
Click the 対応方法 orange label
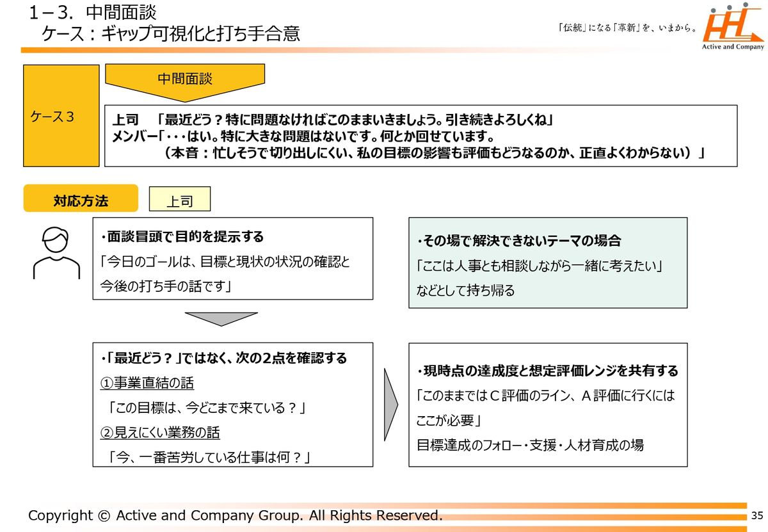tap(81, 199)
